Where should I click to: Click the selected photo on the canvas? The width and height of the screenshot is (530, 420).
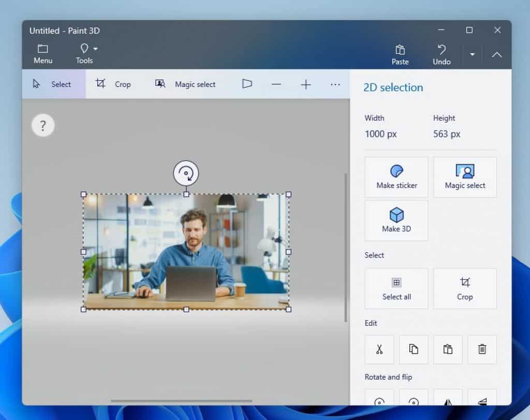[186, 252]
